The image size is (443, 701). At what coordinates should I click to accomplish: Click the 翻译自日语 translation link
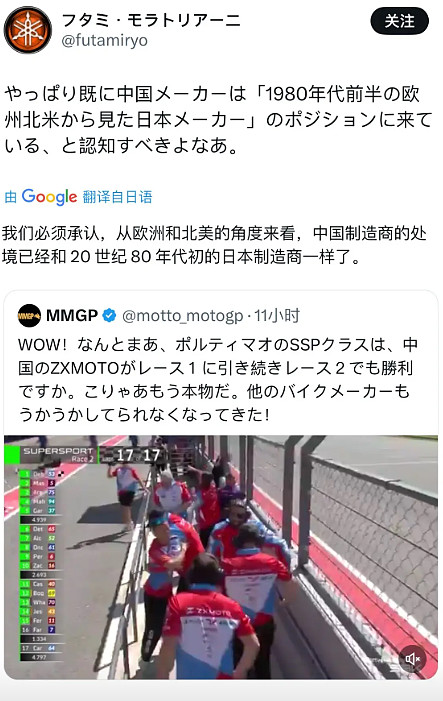pos(118,197)
